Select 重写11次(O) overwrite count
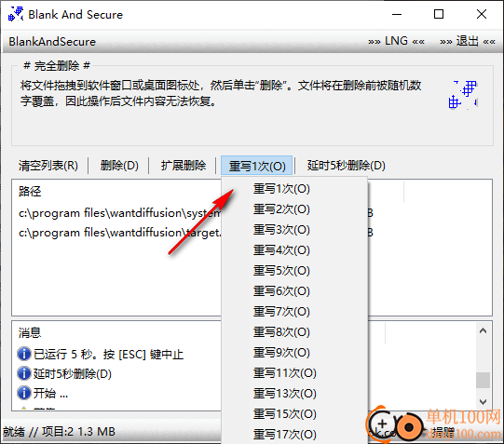504x444 pixels. (x=284, y=373)
